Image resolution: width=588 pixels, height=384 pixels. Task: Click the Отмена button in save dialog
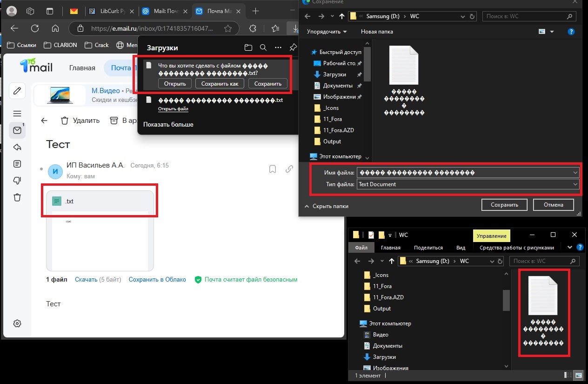553,205
